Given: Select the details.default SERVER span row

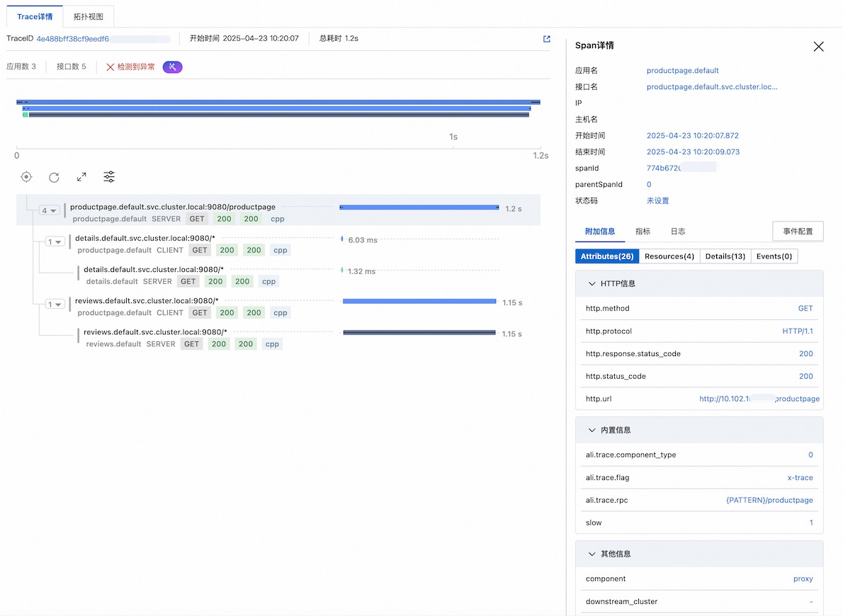Looking at the screenshot, I should (x=278, y=275).
